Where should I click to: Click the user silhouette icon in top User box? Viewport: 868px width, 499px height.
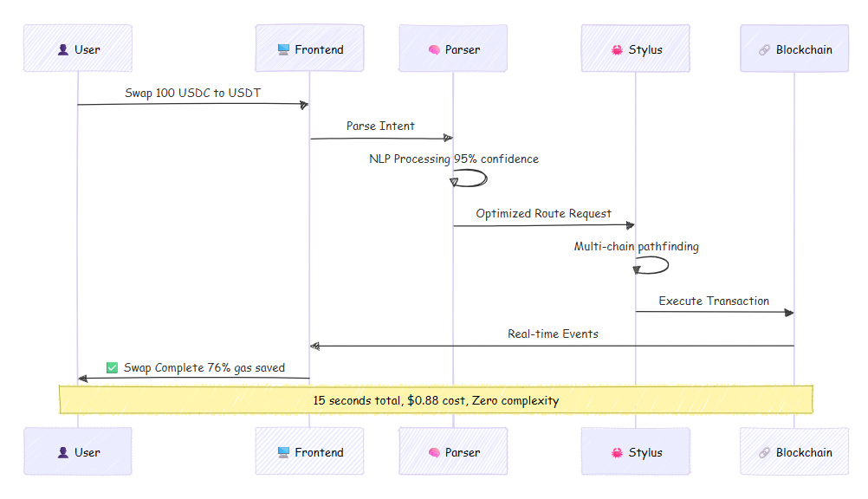coord(63,49)
